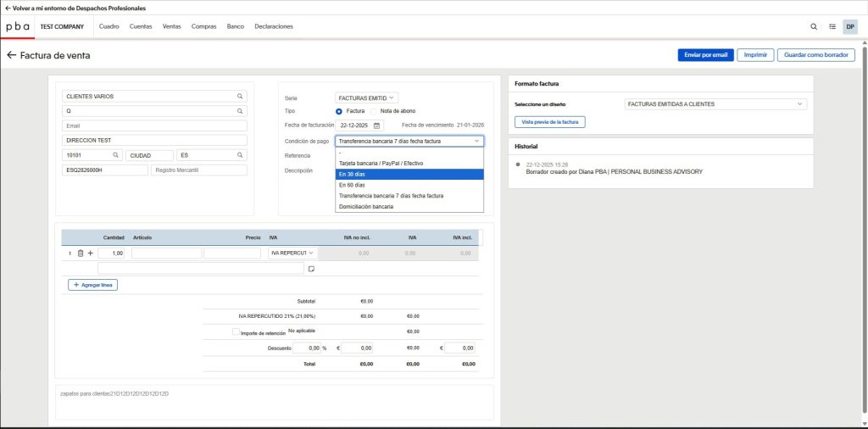
Task: Expand the IVA REPERCUTIDO dropdown on line 1
Action: (292, 253)
